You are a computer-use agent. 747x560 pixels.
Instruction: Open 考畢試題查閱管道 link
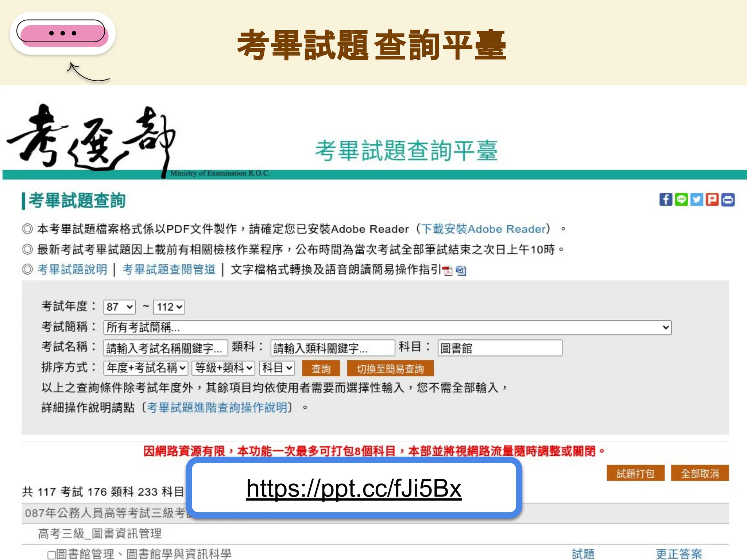(x=169, y=269)
